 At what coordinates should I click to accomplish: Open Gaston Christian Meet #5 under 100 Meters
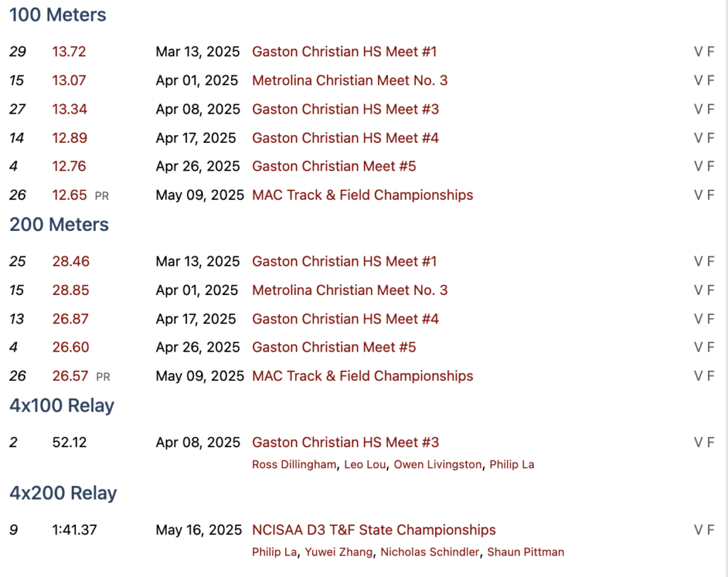(x=333, y=166)
